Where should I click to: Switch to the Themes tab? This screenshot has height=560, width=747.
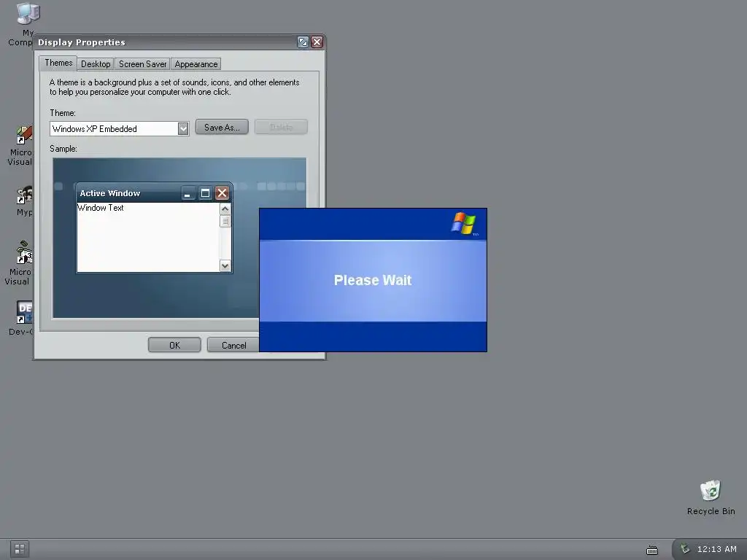(x=58, y=63)
